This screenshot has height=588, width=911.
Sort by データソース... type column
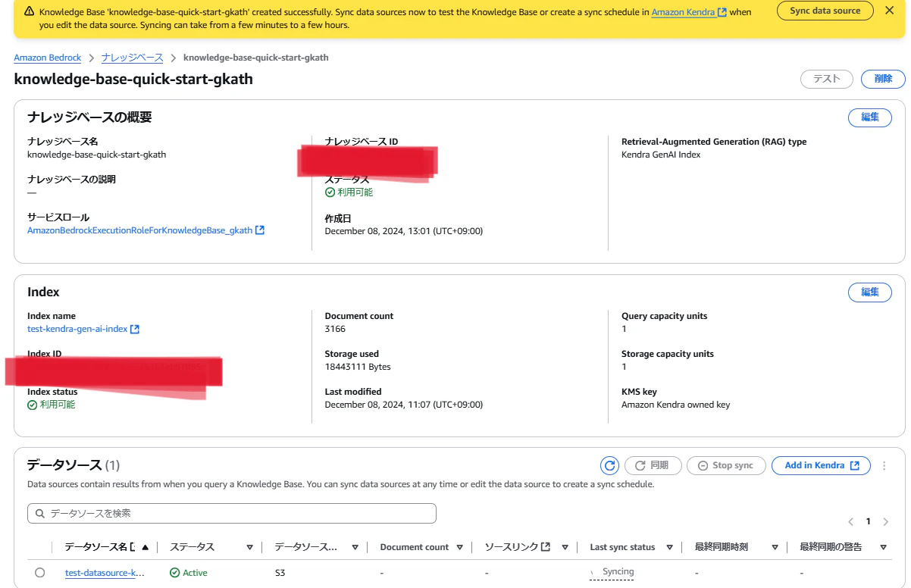(355, 547)
